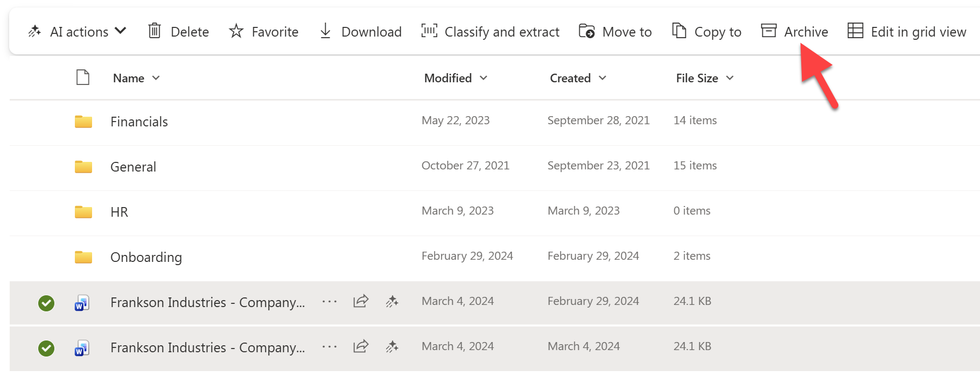Deselect the second Frankson Industries document checkmark
The width and height of the screenshot is (980, 377).
[x=46, y=348]
